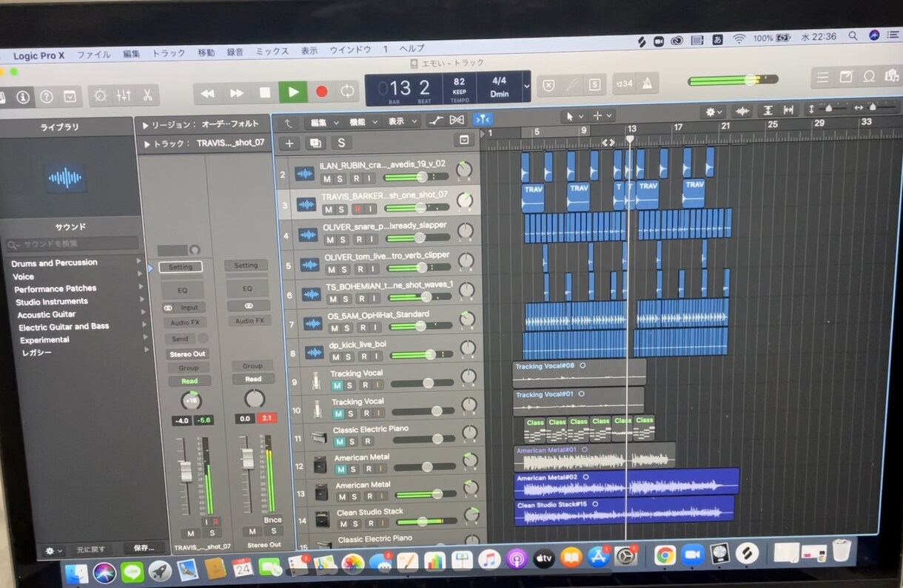Add a new track with plus button
This screenshot has width=903, height=588.
tap(289, 143)
